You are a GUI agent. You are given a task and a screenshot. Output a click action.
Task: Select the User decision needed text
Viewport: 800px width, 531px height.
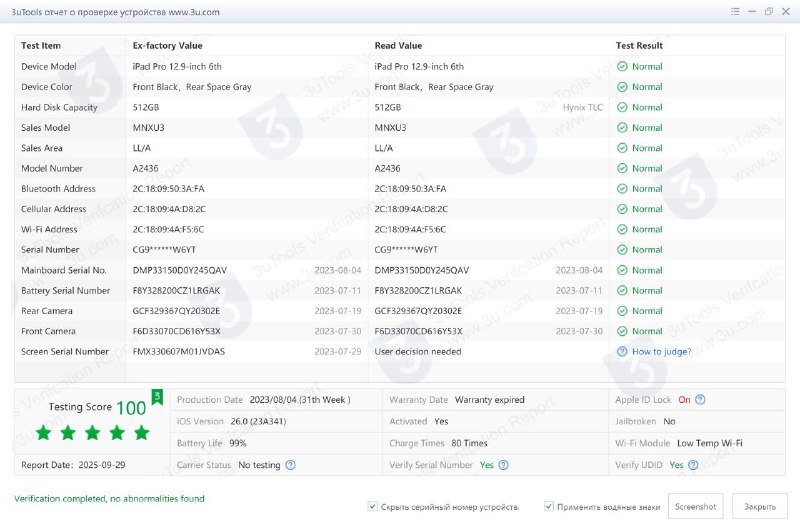click(x=418, y=352)
